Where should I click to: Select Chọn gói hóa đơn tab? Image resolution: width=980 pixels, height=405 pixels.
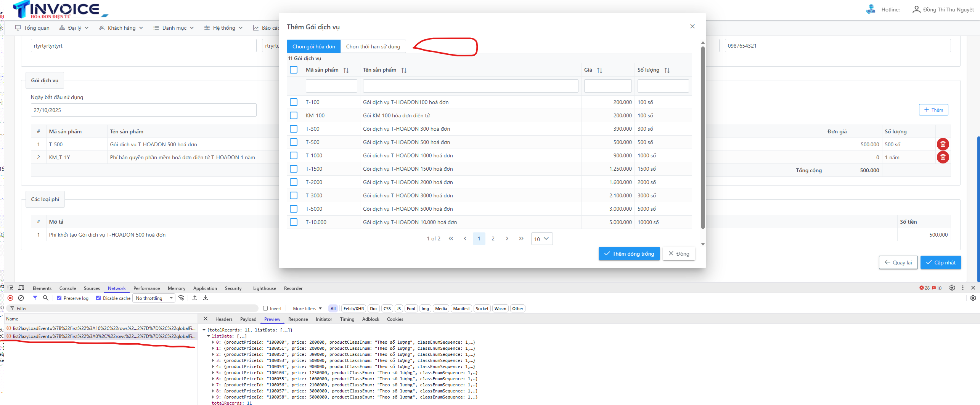[313, 46]
